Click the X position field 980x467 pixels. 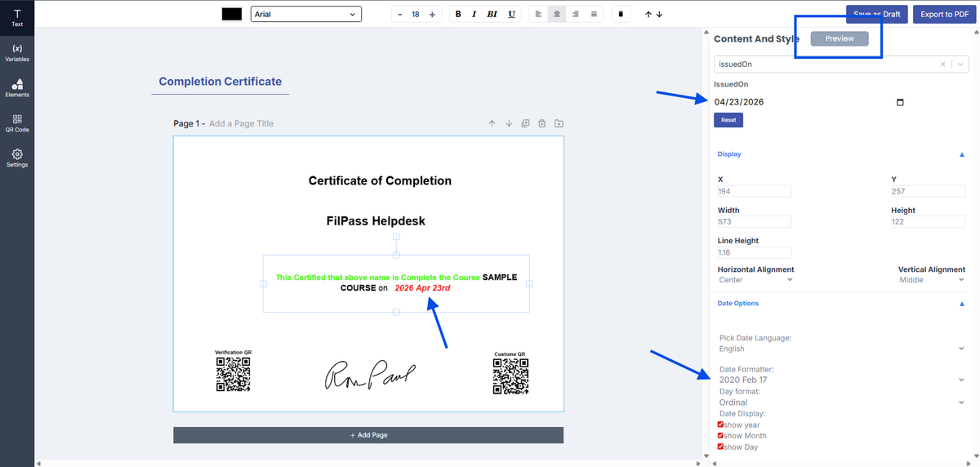click(x=754, y=191)
